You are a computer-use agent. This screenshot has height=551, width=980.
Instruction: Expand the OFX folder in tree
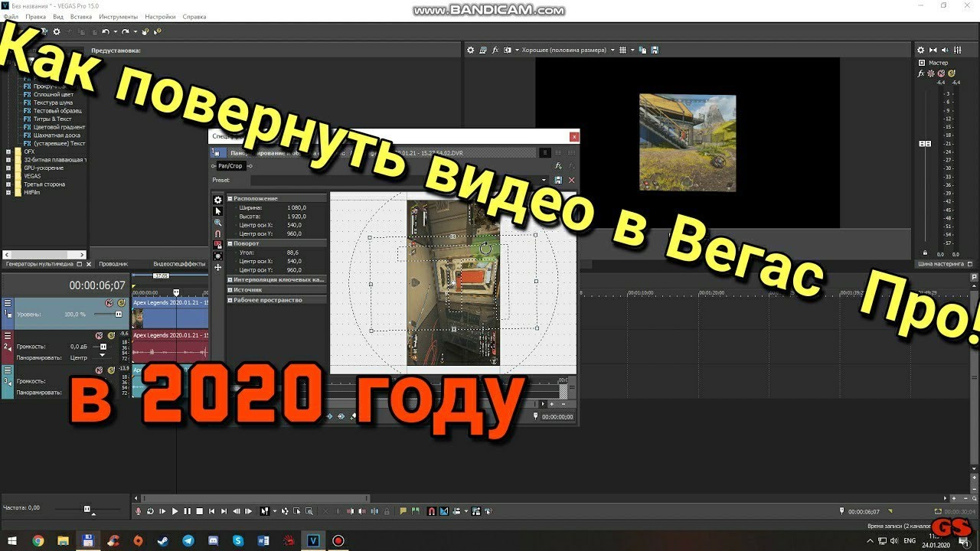(8, 152)
